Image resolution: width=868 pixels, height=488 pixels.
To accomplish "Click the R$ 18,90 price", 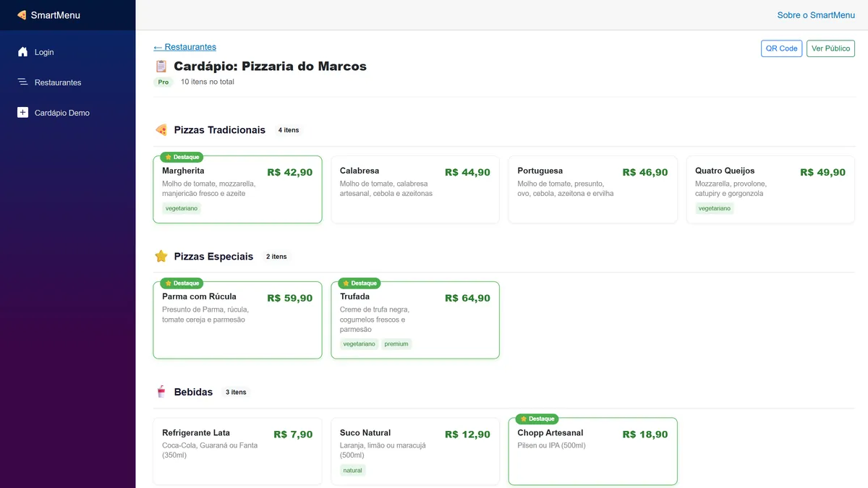I will (645, 435).
